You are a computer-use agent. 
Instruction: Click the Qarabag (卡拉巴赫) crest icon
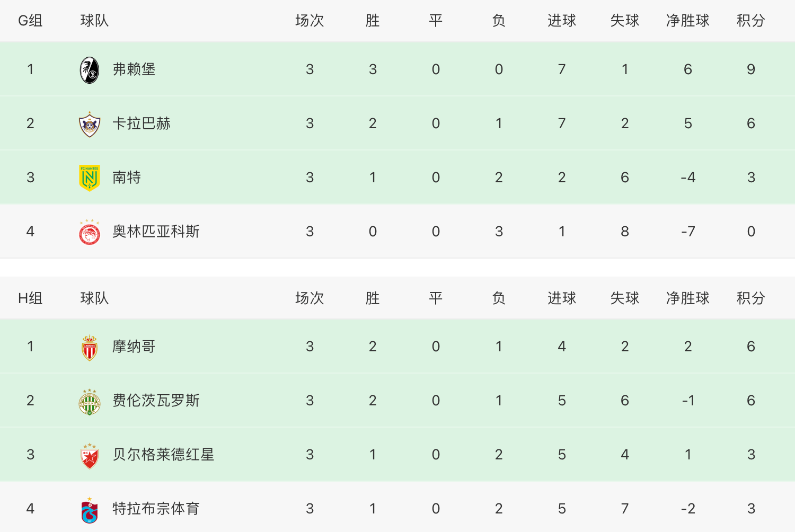click(90, 124)
